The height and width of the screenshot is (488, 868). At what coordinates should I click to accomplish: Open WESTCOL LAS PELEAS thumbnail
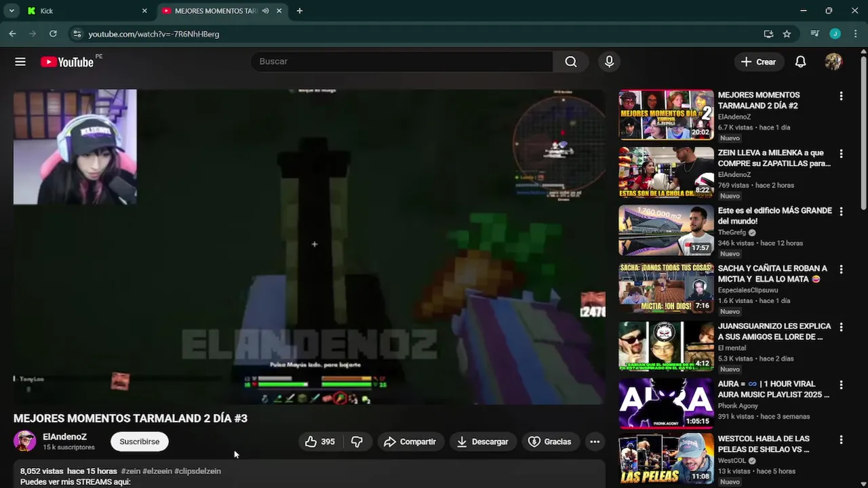click(666, 457)
